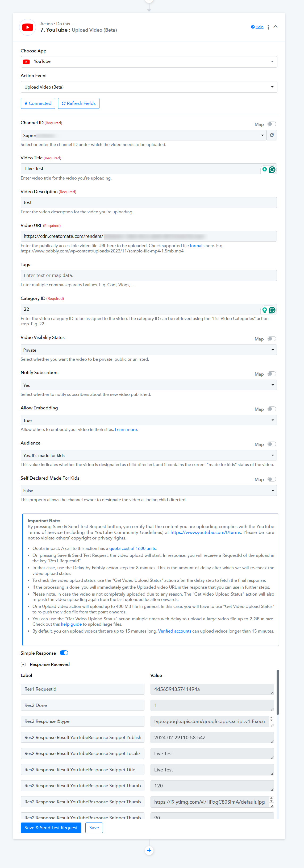The height and width of the screenshot is (868, 304).
Task: Add a new step with the plus icon
Action: pyautogui.click(x=149, y=850)
